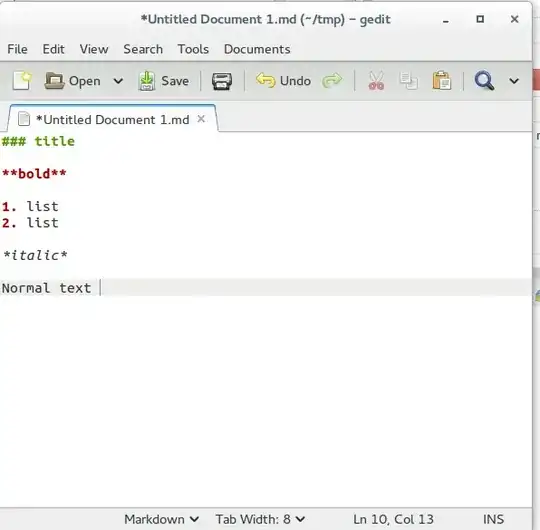Open the File menu

pos(17,49)
